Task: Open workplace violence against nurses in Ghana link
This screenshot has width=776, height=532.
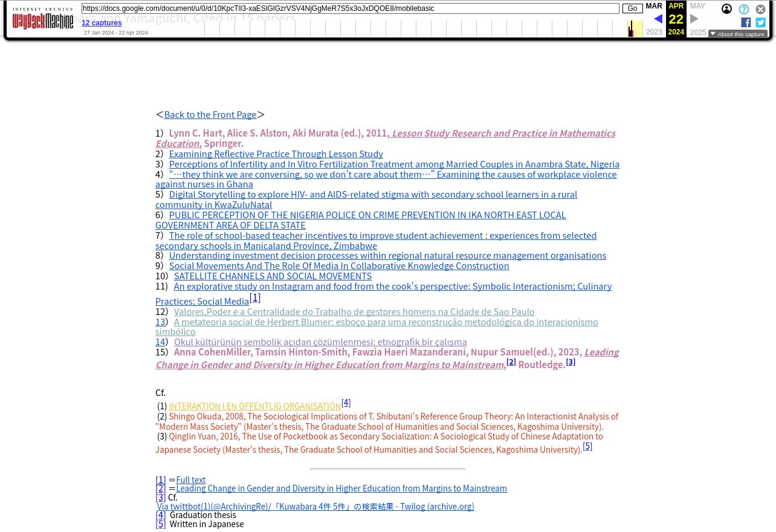Action: [386, 179]
